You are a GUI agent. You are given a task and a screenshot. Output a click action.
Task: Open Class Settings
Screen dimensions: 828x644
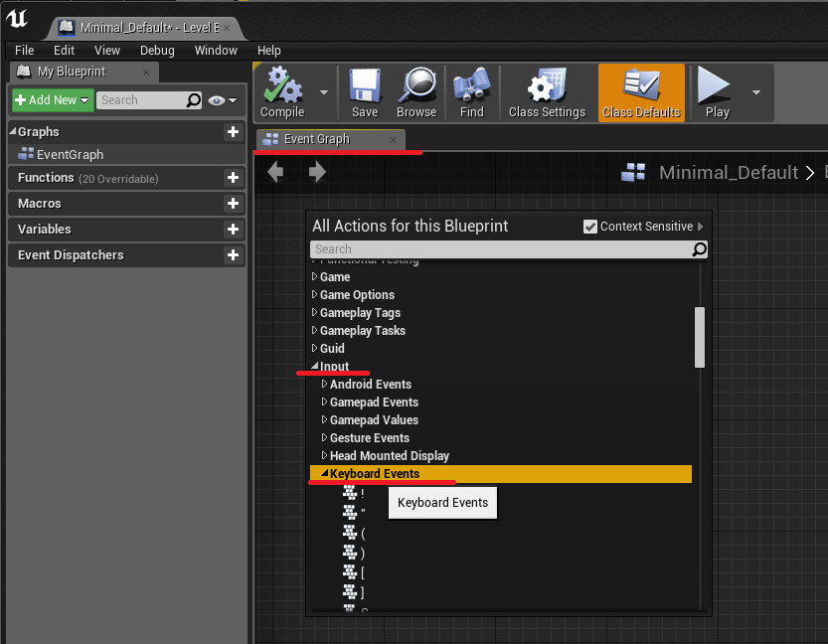pyautogui.click(x=547, y=92)
